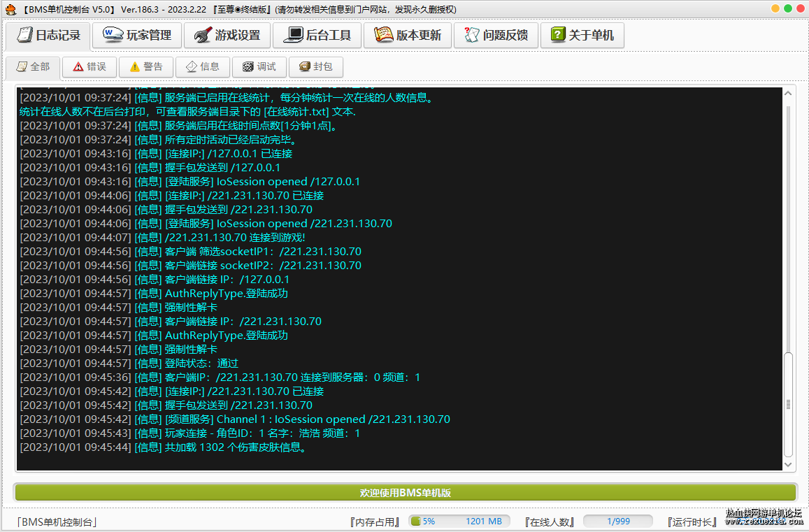The height and width of the screenshot is (532, 809).
Task: Click the notebook icon on 日志记录
Action: click(x=24, y=34)
